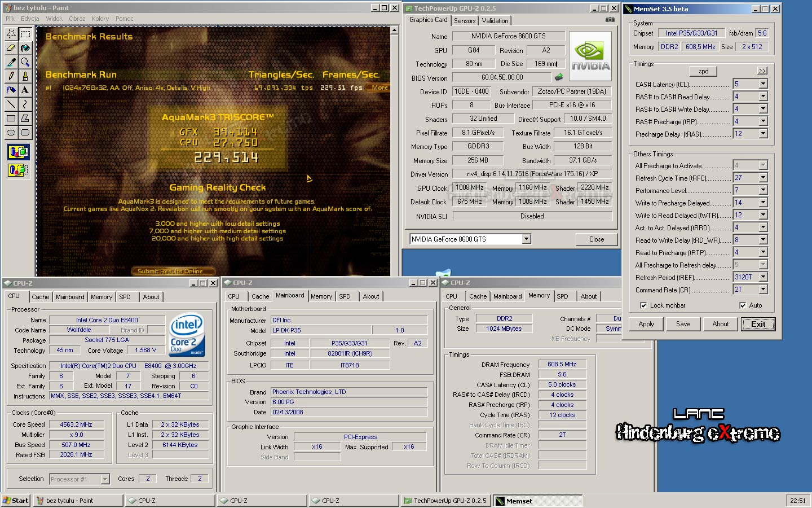This screenshot has height=508, width=812.
Task: Click the >> expand button in MemSet
Action: [762, 71]
